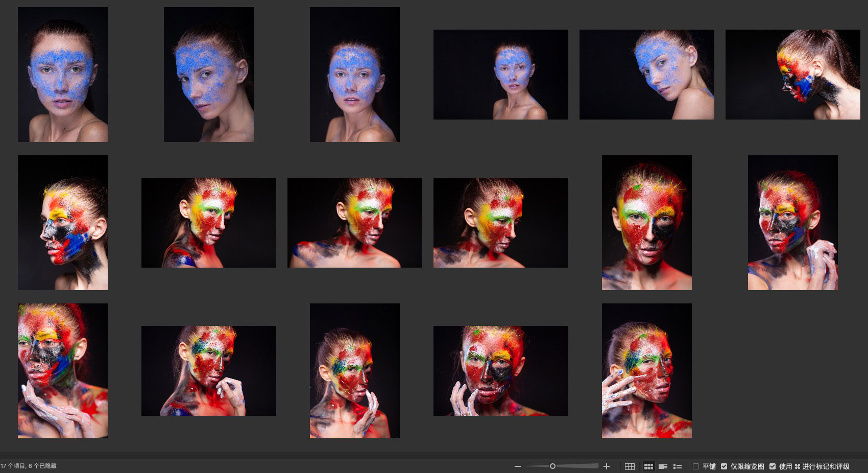The width and height of the screenshot is (868, 473).
Task: Toggle the lock thumbnail grid icon
Action: point(630,466)
